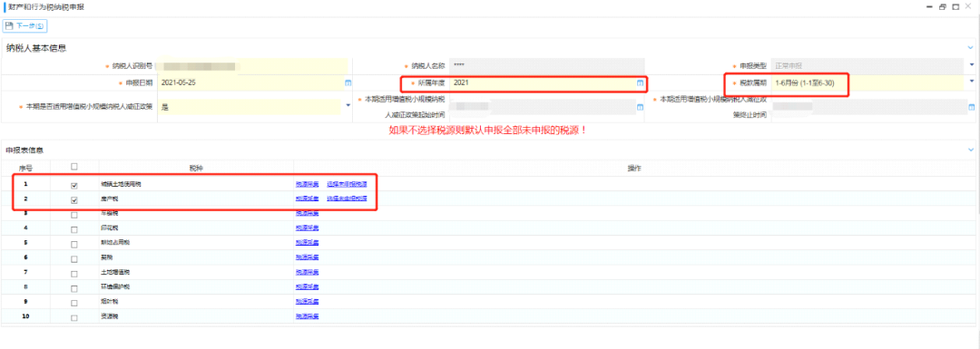Click the 序号 column header
980x349 pixels.
coord(25,169)
